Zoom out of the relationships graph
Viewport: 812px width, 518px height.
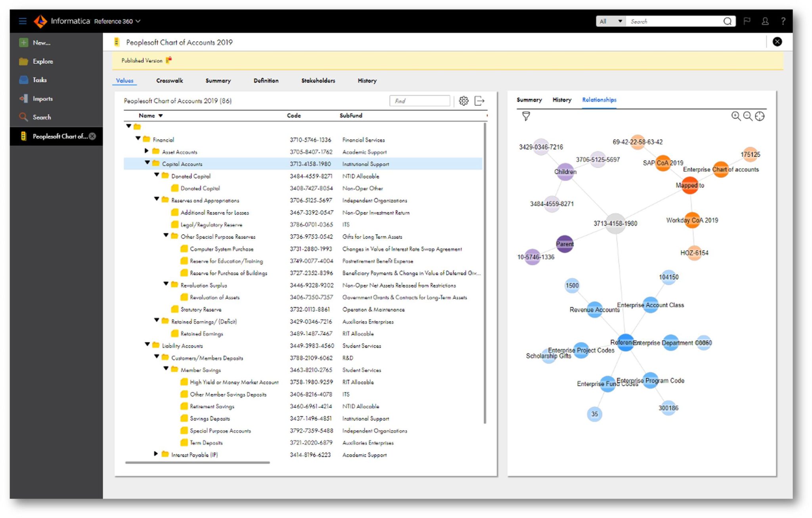[x=747, y=116]
